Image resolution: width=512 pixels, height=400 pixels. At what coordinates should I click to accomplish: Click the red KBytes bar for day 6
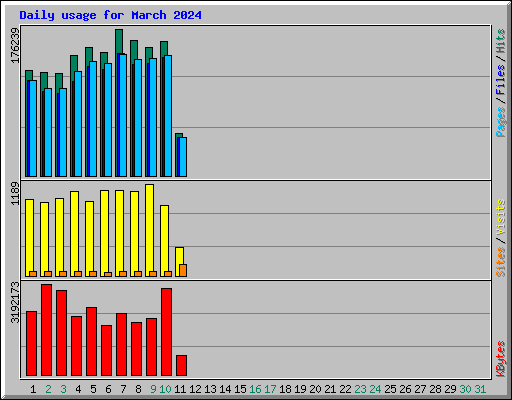[x=106, y=351]
